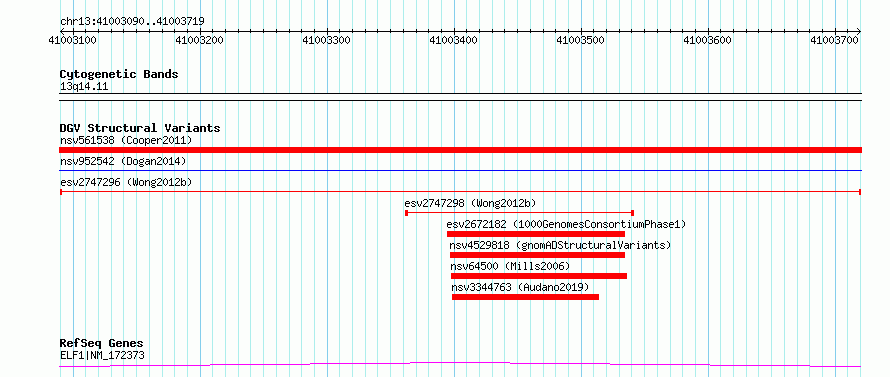Viewport: 890px width, 377px height.
Task: Select the thick red nsv561538 variant bar
Action: [460, 150]
